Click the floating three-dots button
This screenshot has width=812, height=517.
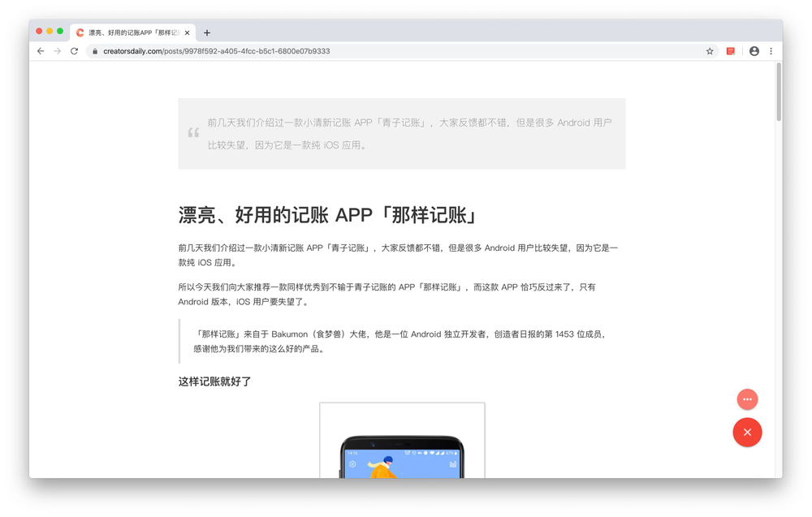pyautogui.click(x=747, y=399)
